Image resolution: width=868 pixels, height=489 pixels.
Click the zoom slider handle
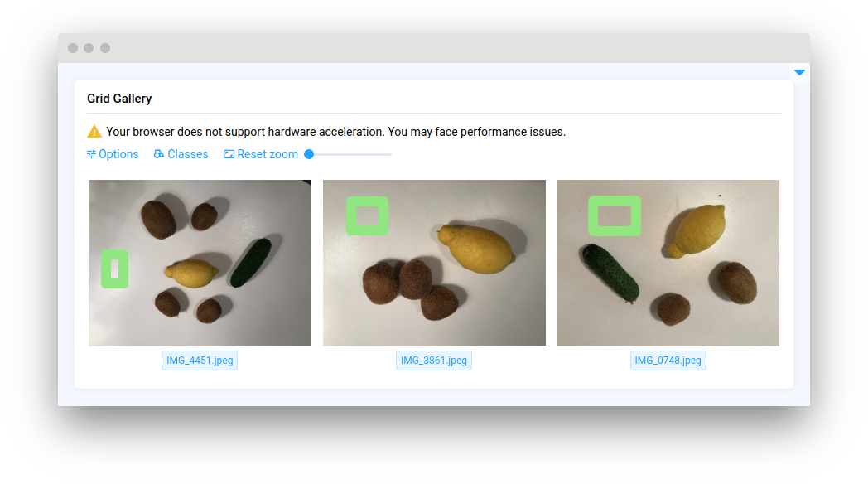310,154
